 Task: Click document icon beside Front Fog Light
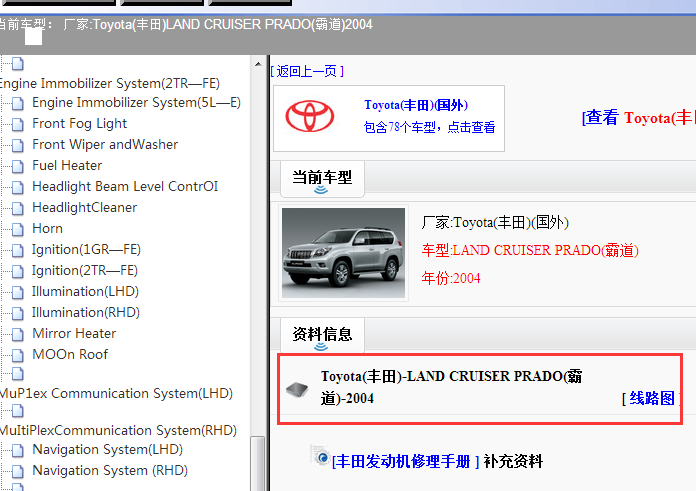(18, 124)
